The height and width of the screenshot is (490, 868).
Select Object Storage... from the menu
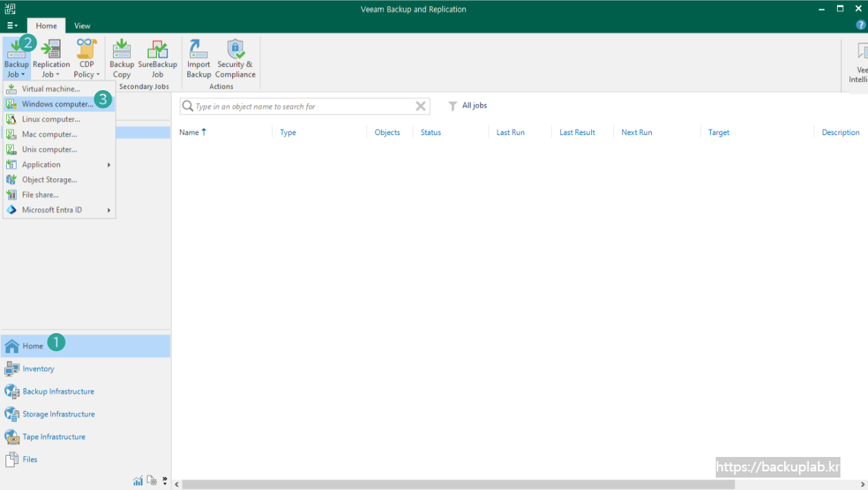click(59, 180)
